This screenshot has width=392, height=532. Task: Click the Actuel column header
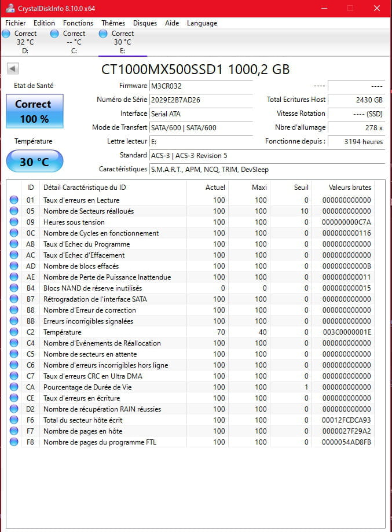[207, 188]
